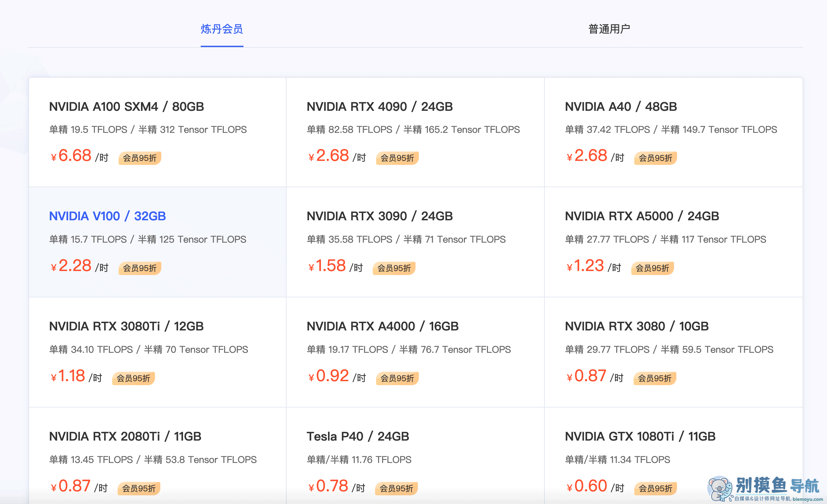Switch to the 普通用户 tab
Screen dimensions: 827x504
pyautogui.click(x=609, y=29)
